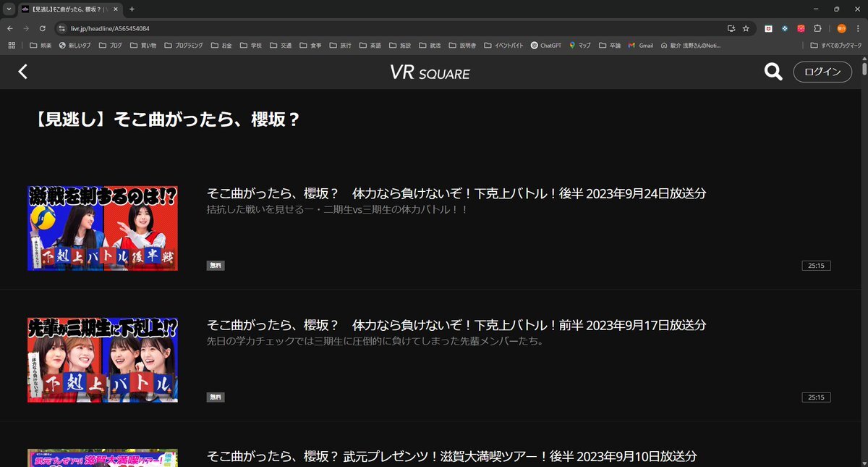Click the address bar URL livr.jp/headline
Screen dimensions: 868x467
(110, 28)
